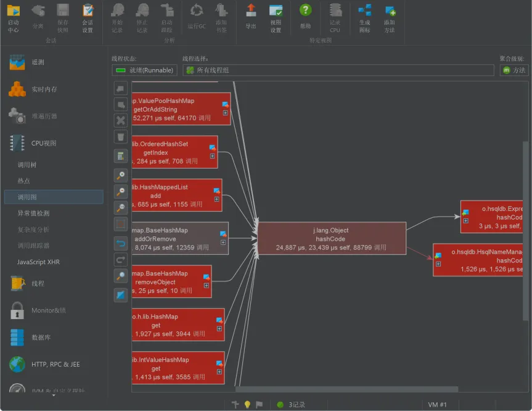Image resolution: width=532 pixels, height=411 pixels.
Task: Click the 运行GC icon
Action: click(197, 17)
